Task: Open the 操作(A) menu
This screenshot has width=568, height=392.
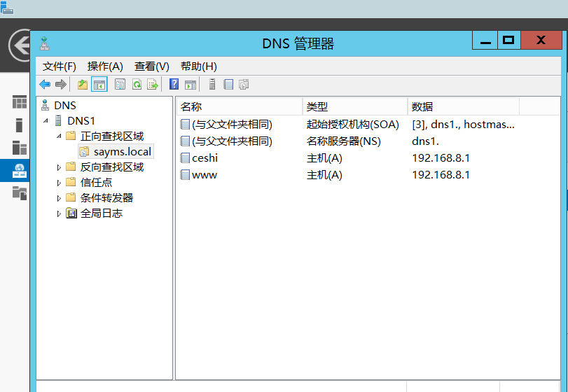Action: coord(105,66)
